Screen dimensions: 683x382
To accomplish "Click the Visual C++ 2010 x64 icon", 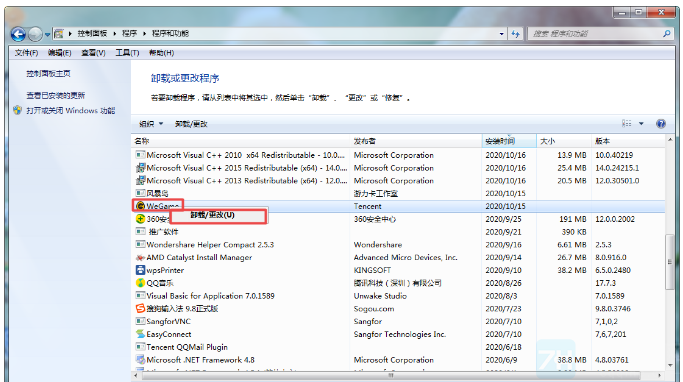I will tap(140, 155).
